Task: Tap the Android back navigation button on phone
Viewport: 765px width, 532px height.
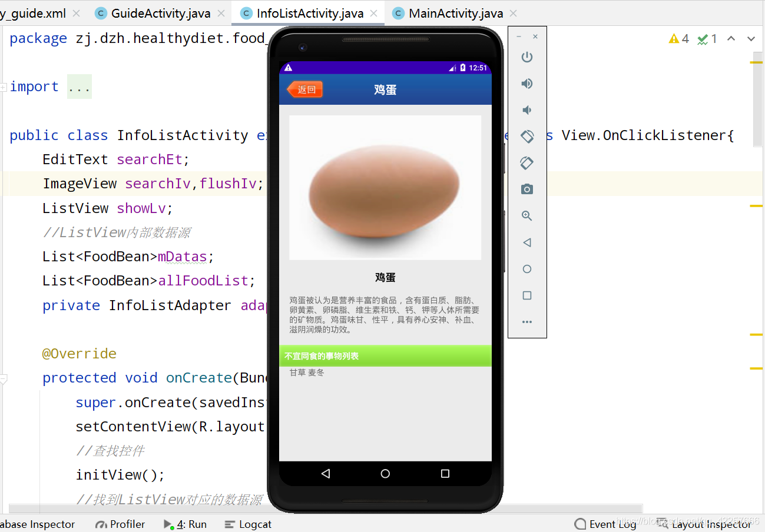Action: click(x=326, y=473)
